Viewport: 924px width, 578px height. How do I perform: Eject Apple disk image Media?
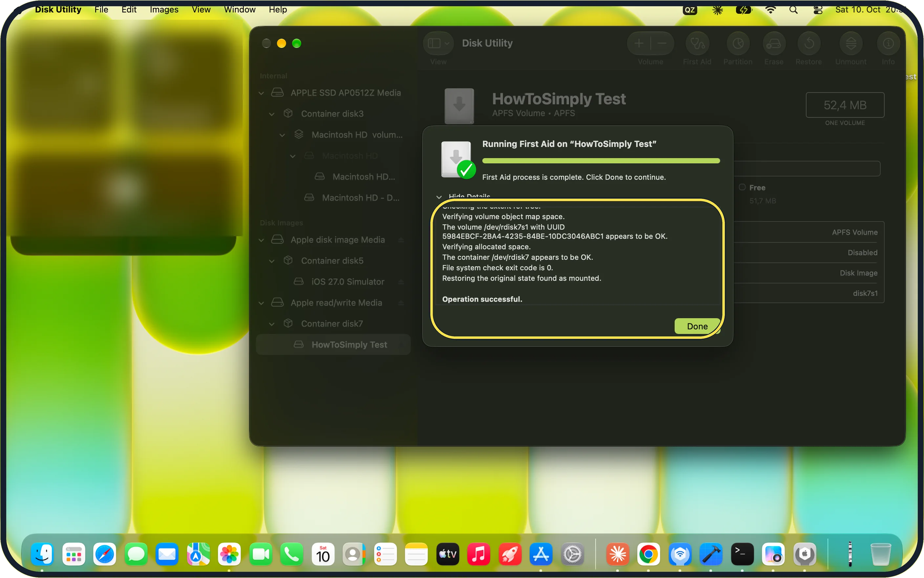[401, 240]
